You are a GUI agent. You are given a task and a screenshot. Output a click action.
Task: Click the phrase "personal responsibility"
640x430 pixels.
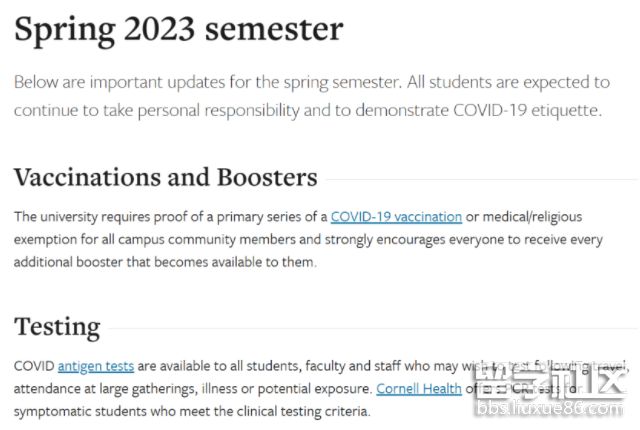coord(213,110)
